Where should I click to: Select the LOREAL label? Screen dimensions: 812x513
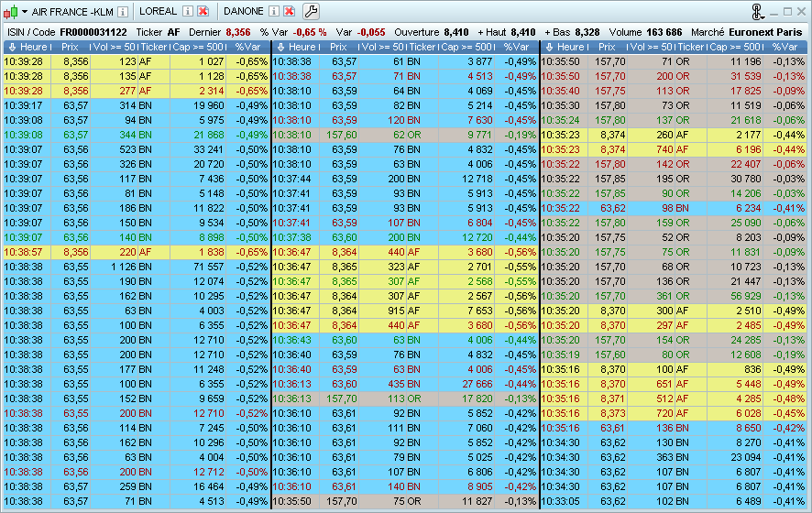coord(158,11)
